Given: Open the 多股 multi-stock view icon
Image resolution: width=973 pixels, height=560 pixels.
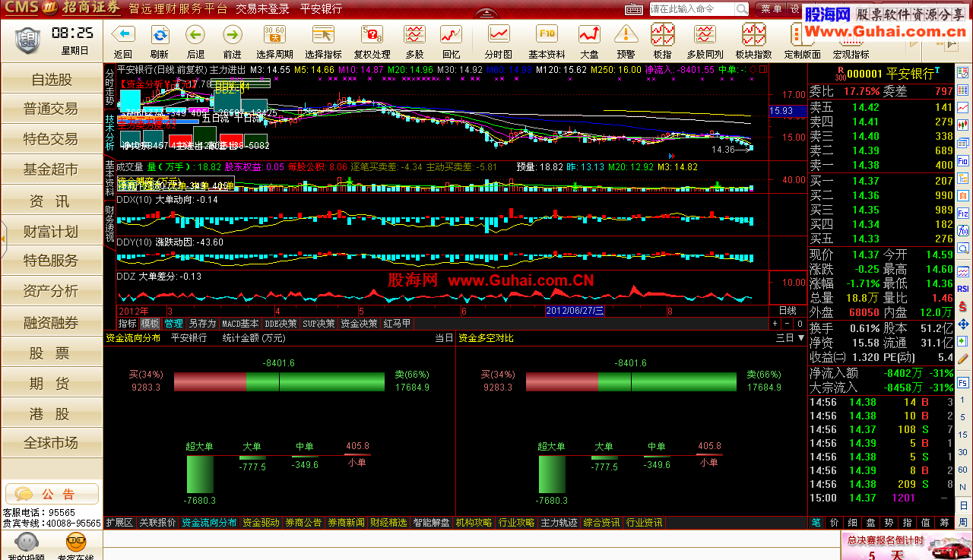Looking at the screenshot, I should pos(414,34).
